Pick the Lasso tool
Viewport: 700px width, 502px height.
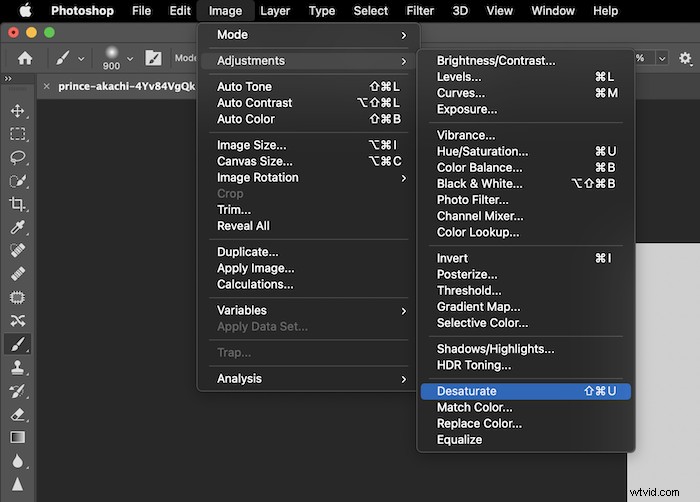click(17, 157)
